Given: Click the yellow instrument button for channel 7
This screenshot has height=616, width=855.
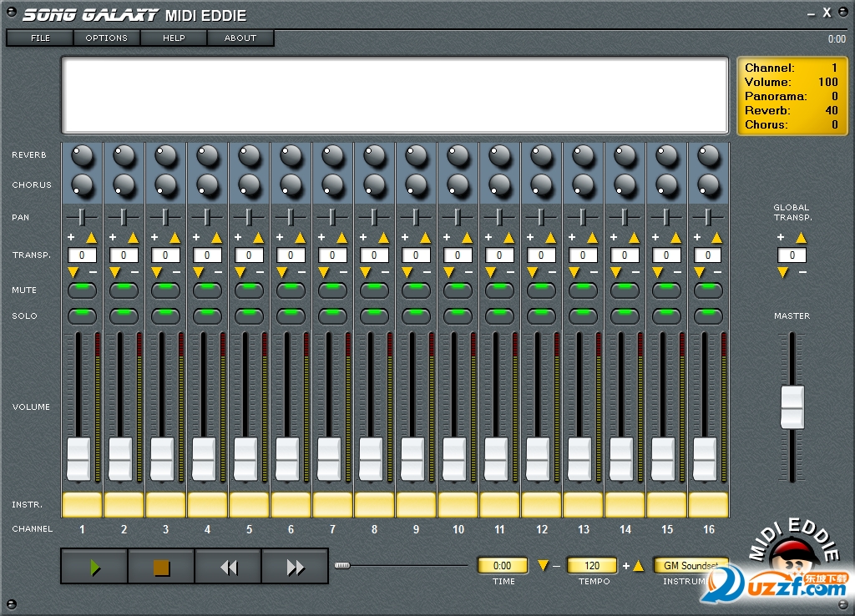Looking at the screenshot, I should pyautogui.click(x=332, y=504).
